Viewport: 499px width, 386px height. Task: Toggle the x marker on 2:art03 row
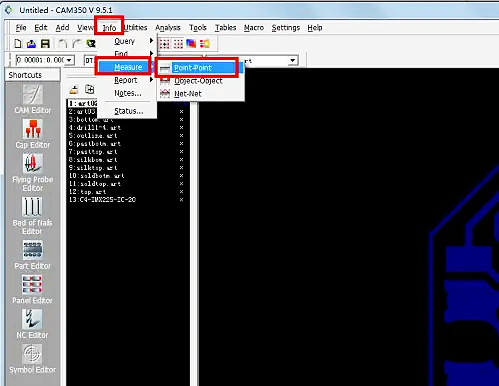point(181,111)
